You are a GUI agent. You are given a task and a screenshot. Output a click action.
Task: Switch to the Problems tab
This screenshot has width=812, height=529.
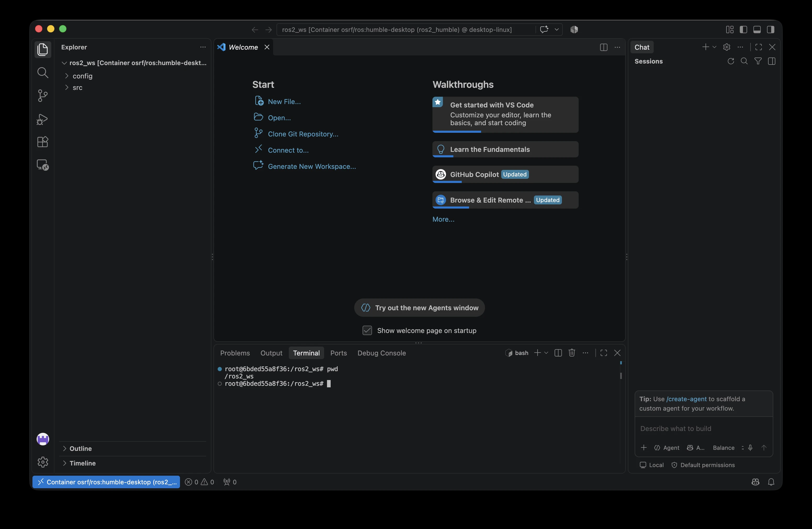pos(235,353)
